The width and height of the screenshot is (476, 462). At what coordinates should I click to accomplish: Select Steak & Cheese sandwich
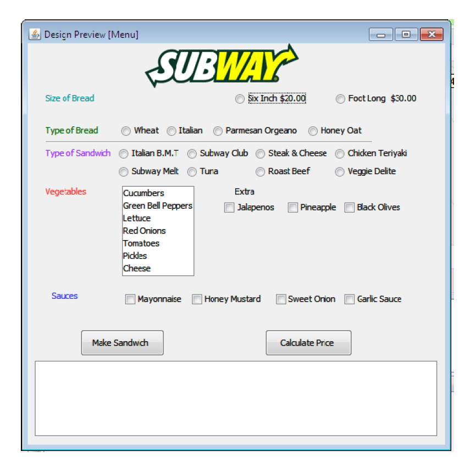click(260, 154)
